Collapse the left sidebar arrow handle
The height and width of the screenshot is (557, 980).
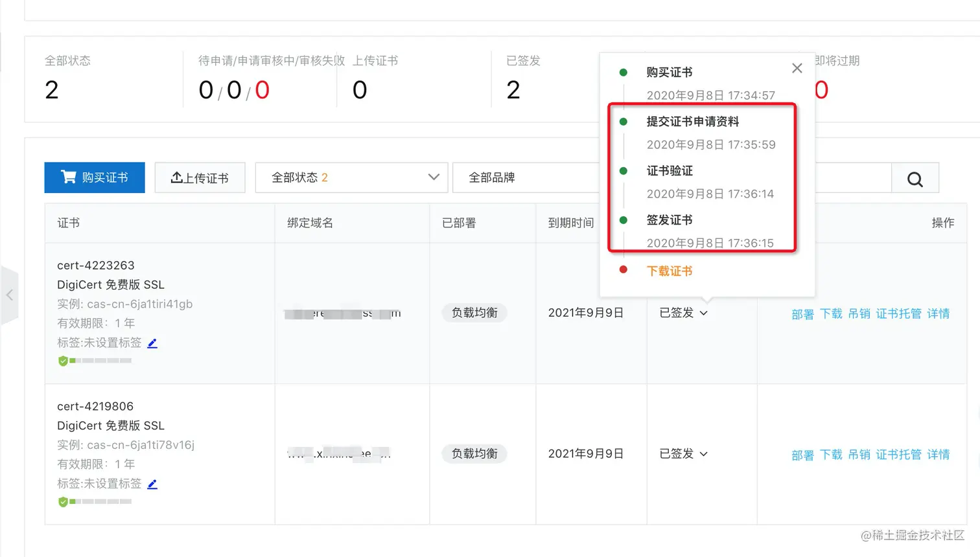[x=9, y=295]
